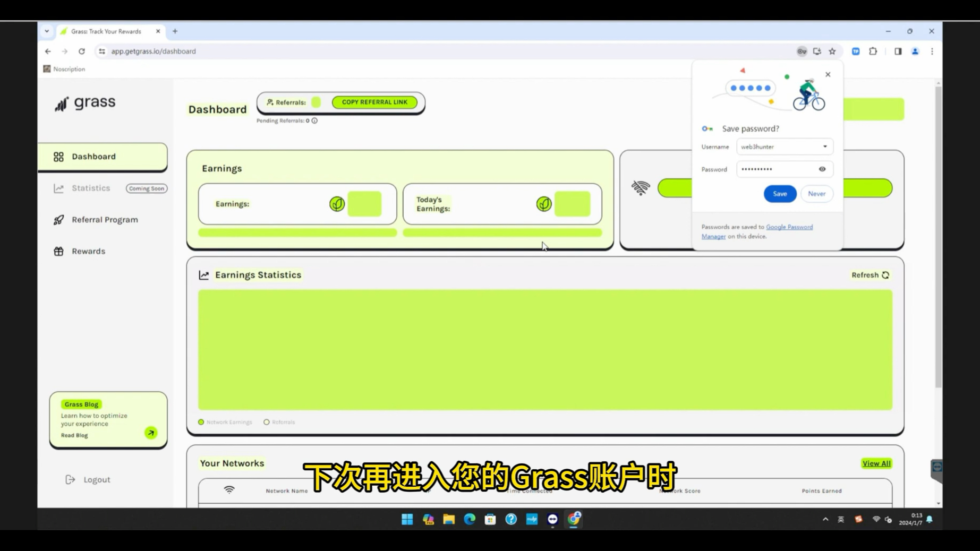Open File Explorer from the taskbar
Viewport: 980px width, 551px height.
pos(449,519)
